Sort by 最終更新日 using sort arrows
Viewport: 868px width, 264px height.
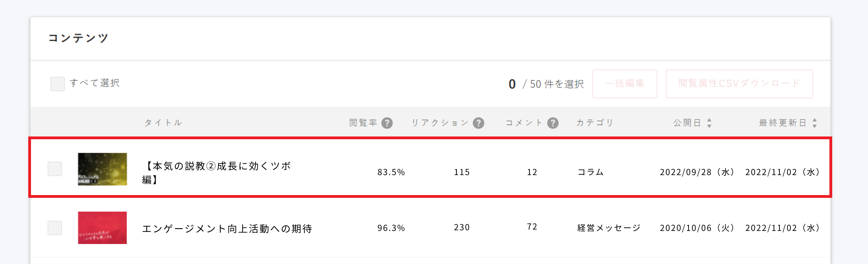pos(815,123)
